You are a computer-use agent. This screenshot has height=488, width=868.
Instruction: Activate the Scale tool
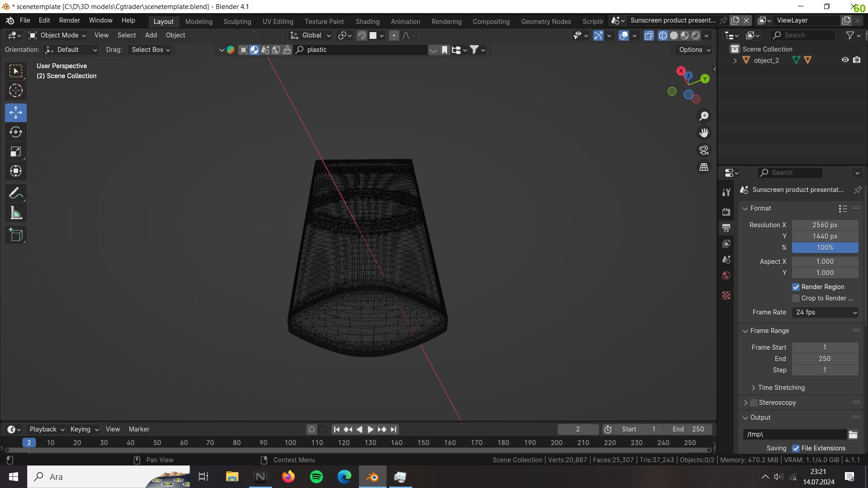tap(16, 151)
